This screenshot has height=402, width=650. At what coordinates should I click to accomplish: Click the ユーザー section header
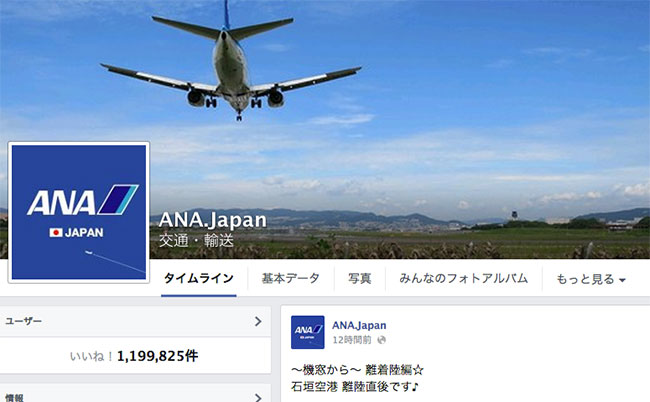tap(135, 322)
